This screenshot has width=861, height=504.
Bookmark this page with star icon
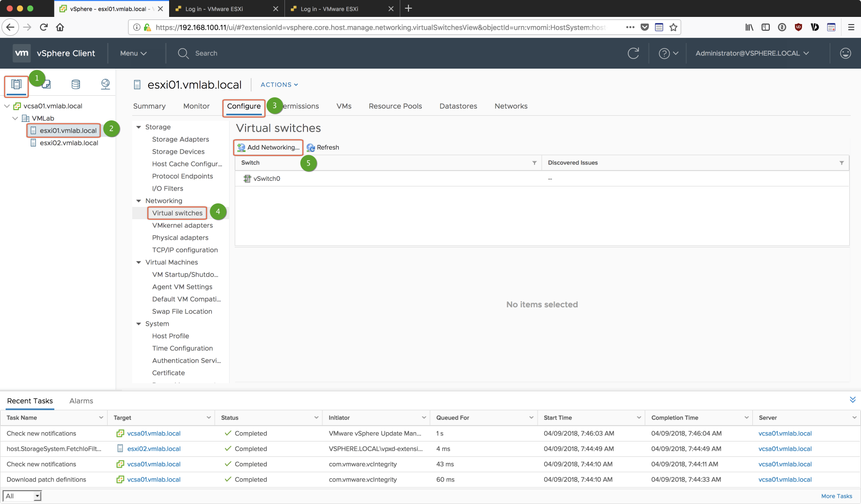point(673,27)
